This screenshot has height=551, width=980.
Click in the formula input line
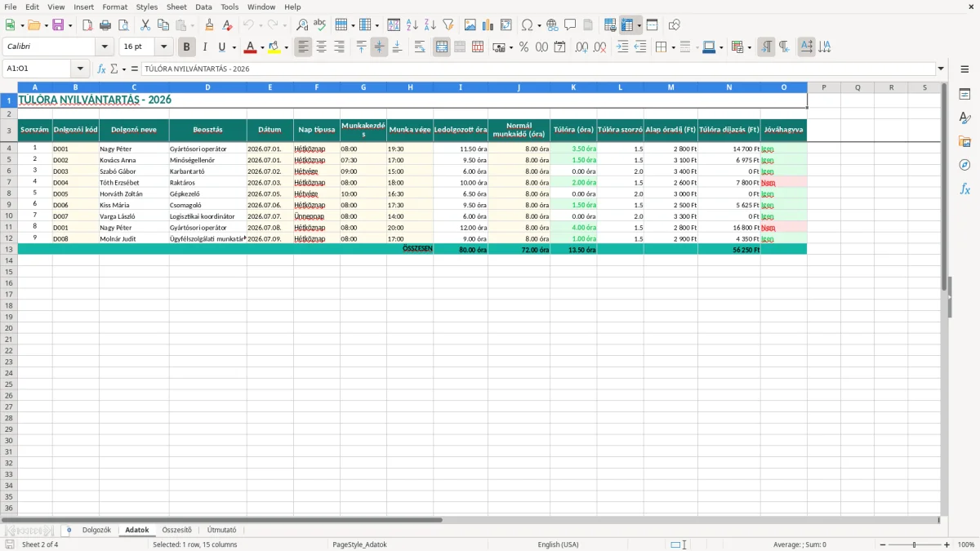point(538,69)
